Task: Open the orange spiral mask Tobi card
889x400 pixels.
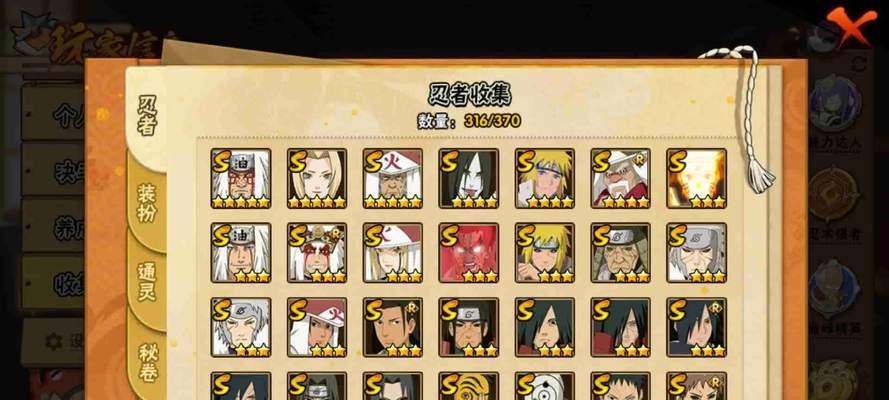Action: (468, 386)
